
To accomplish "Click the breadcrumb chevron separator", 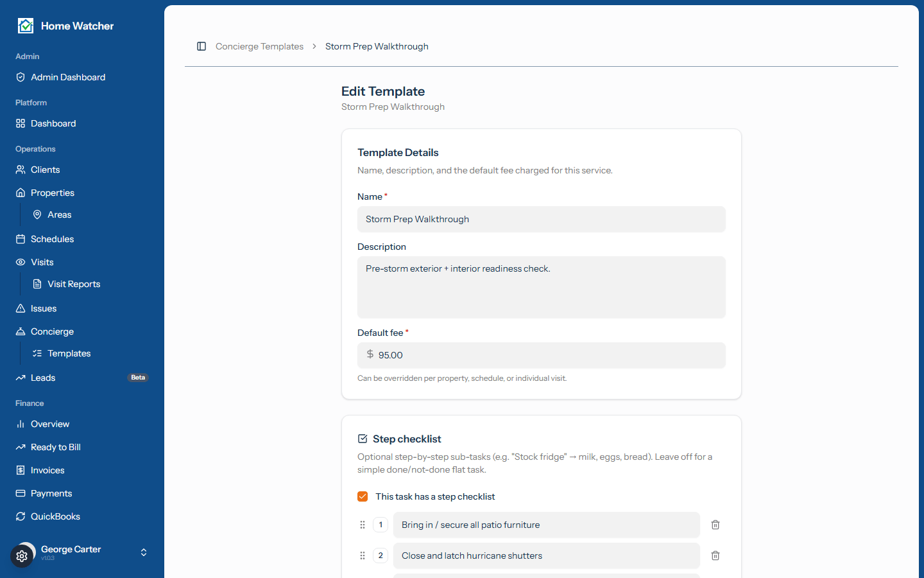I will click(x=314, y=46).
